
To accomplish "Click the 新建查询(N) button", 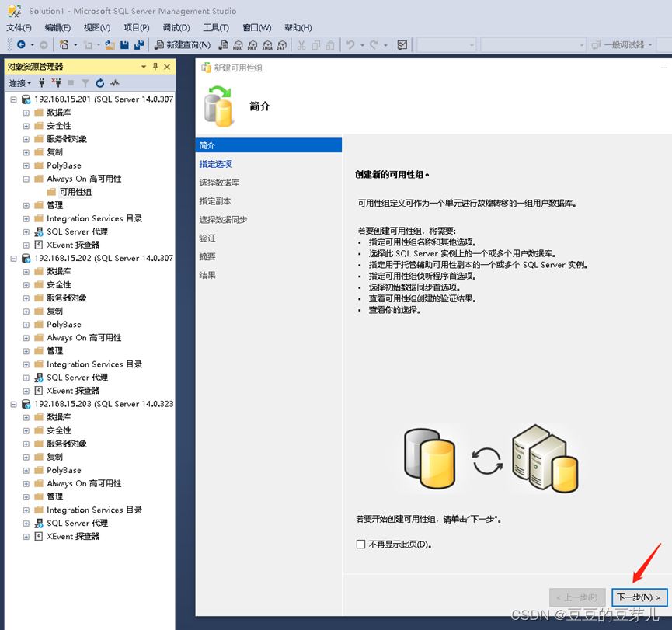I will [x=182, y=44].
